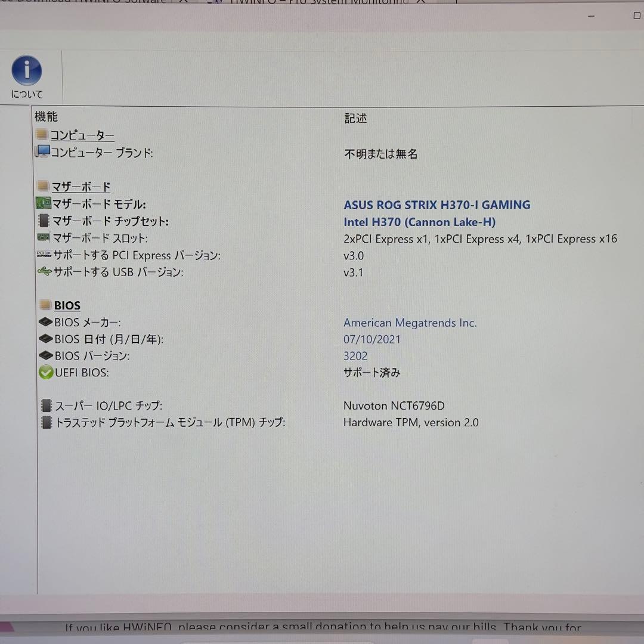644x644 pixels.
Task: Select the v3.0 PCI Express value
Action: coord(354,256)
